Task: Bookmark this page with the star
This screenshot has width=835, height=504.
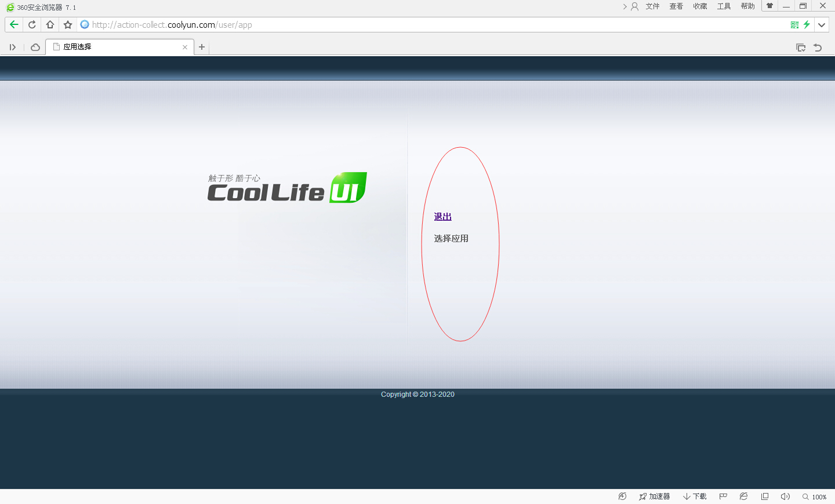Action: [68, 24]
